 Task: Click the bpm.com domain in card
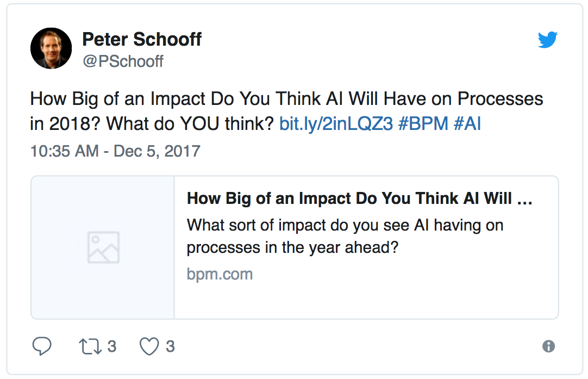(x=220, y=274)
